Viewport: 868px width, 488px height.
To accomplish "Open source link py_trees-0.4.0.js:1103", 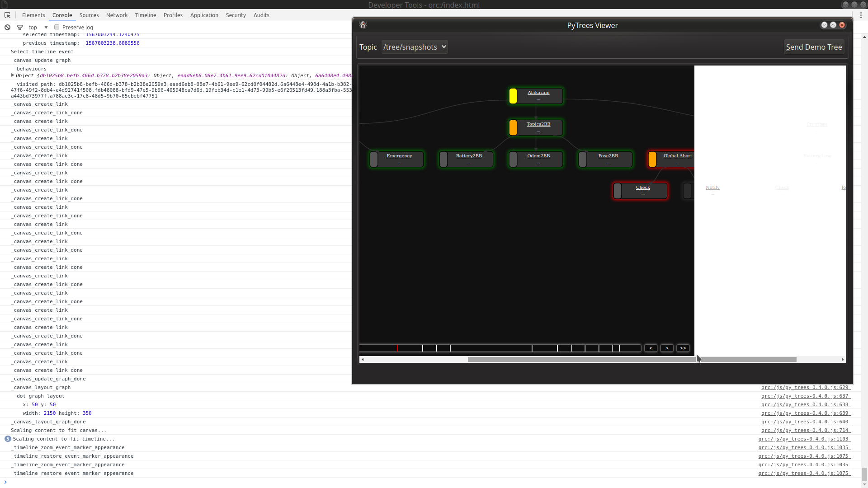I will point(804,439).
